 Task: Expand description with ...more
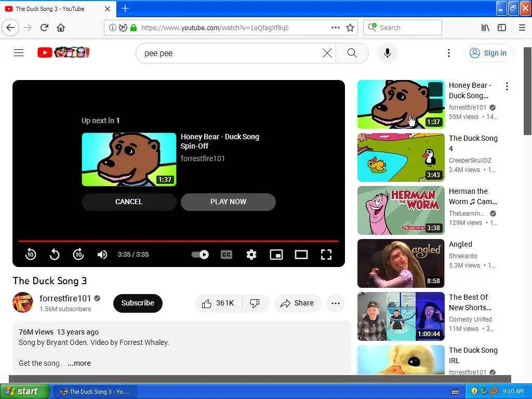click(79, 363)
